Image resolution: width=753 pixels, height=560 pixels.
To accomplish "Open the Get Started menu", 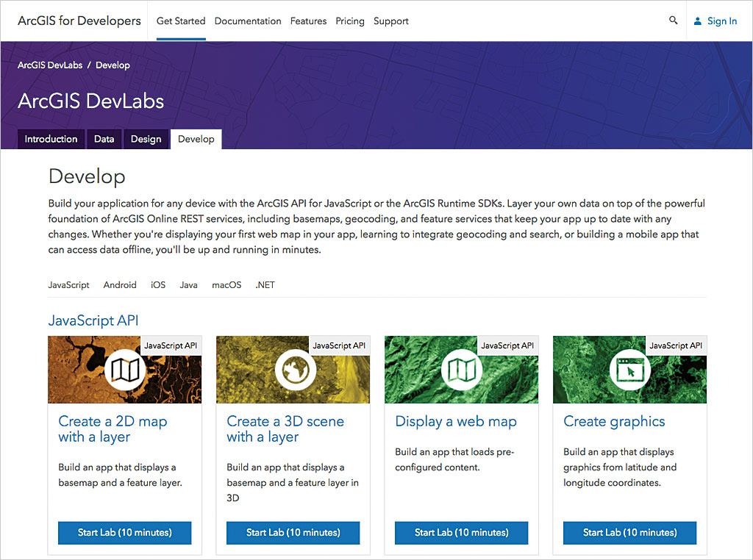I will pyautogui.click(x=181, y=21).
